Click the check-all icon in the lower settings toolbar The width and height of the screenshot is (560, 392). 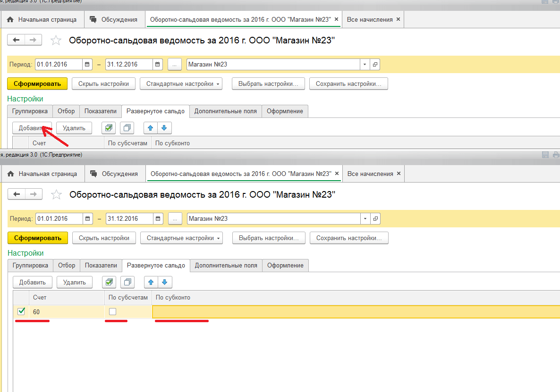coord(110,282)
